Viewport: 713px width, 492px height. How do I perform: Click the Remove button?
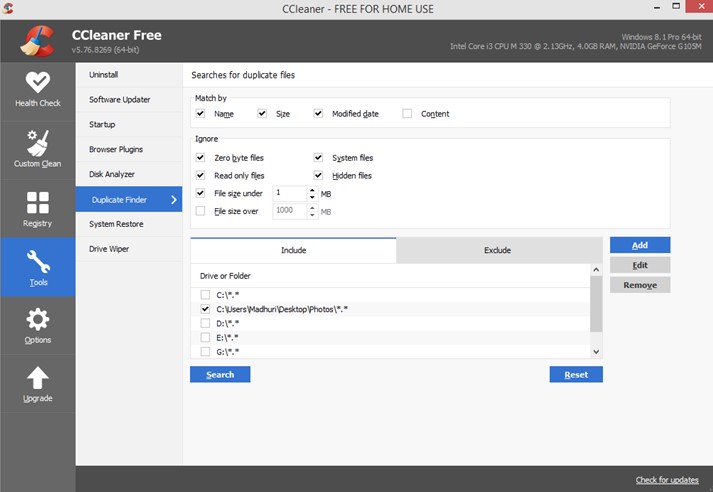640,285
